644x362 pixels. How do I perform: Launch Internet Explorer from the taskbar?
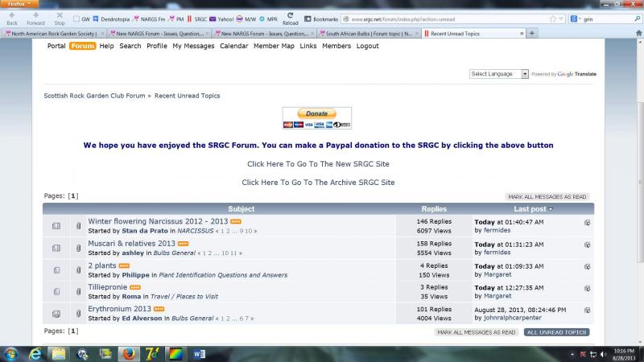click(35, 352)
